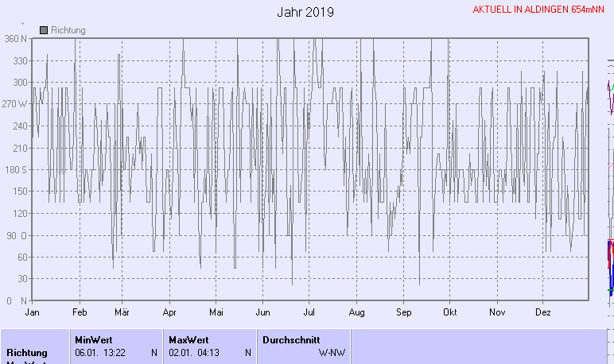Select the Richtung row label in the table
Viewport: 614px width, 364px height.
(x=27, y=352)
